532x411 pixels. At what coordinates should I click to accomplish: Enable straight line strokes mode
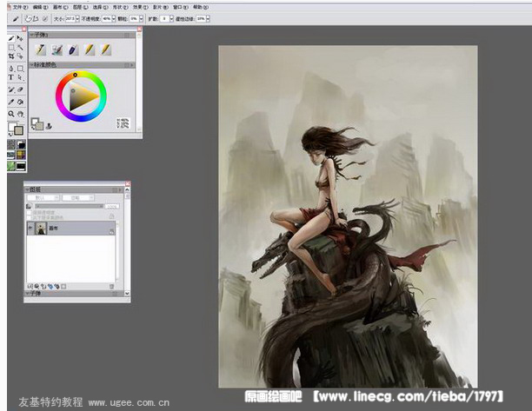pos(36,19)
